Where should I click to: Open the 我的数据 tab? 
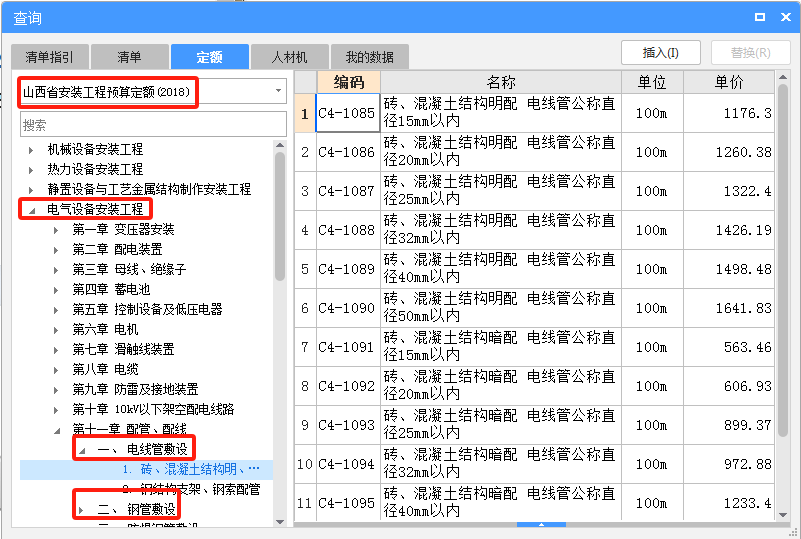point(369,57)
